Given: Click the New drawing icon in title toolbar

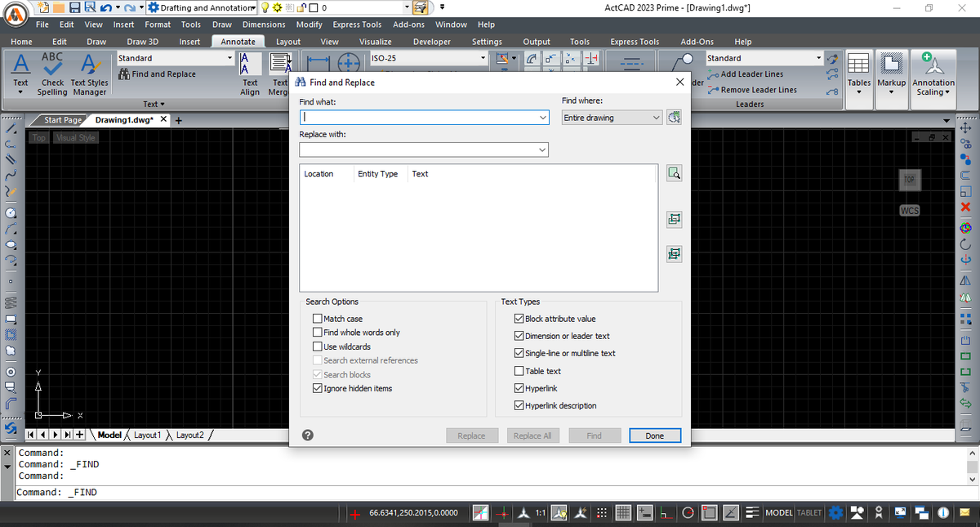Looking at the screenshot, I should 43,7.
